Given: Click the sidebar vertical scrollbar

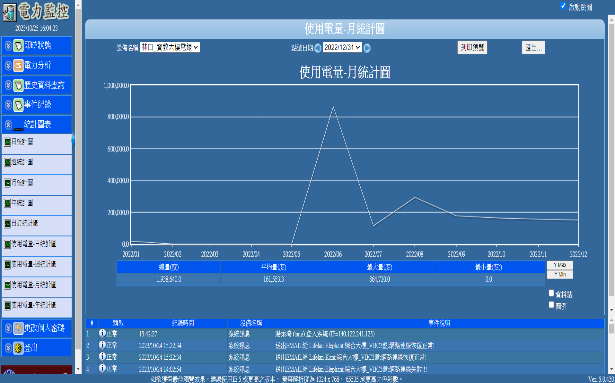Looking at the screenshot, I should coord(78,186).
